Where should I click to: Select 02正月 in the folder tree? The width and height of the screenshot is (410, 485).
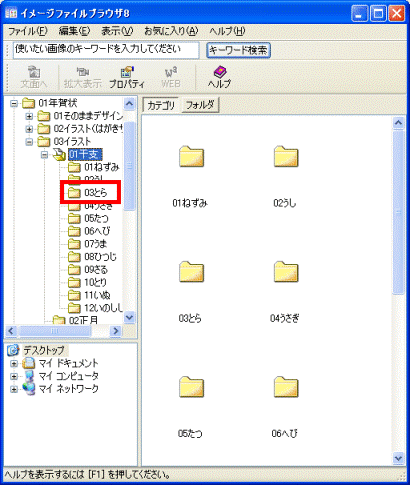pos(83,320)
